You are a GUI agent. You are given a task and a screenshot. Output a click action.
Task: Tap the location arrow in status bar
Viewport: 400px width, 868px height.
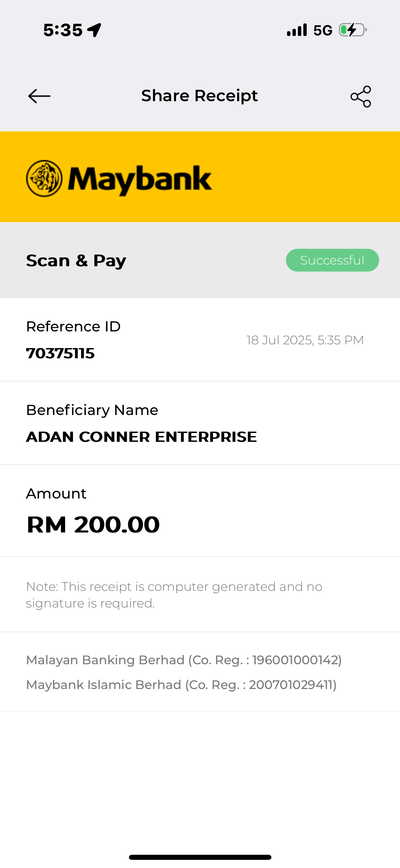click(94, 30)
